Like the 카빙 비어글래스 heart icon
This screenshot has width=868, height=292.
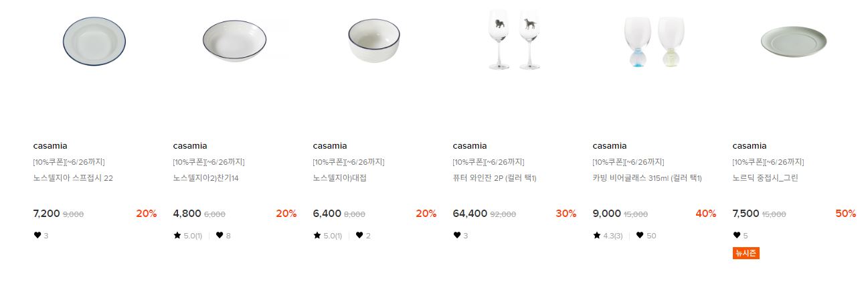pos(640,235)
